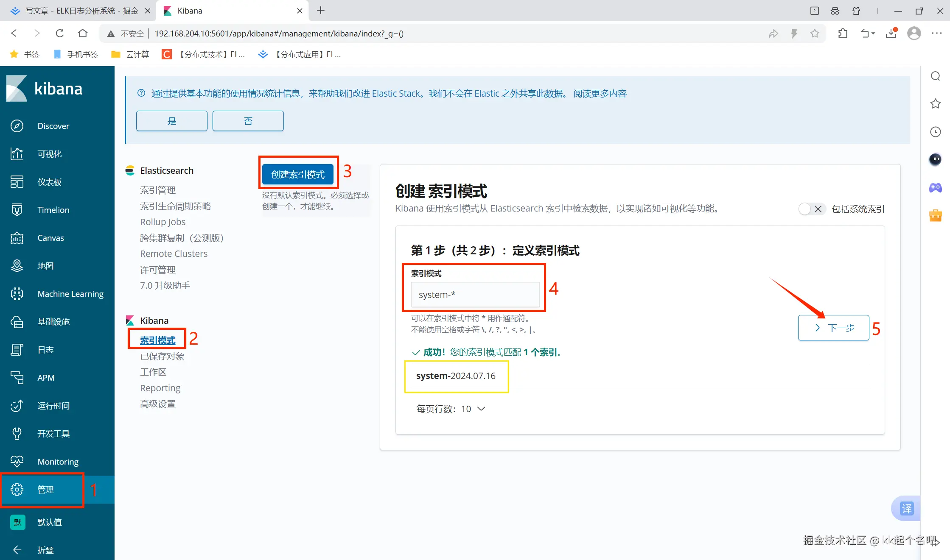Click the Maps sidebar icon

pos(17,266)
